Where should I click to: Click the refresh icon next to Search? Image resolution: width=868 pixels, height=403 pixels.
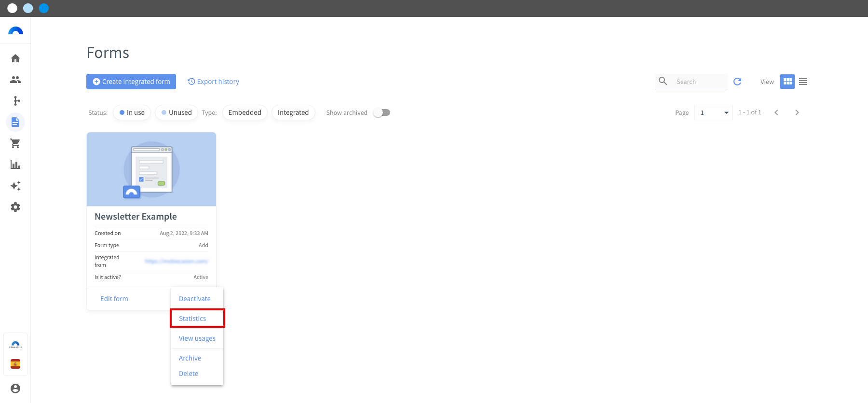point(737,82)
